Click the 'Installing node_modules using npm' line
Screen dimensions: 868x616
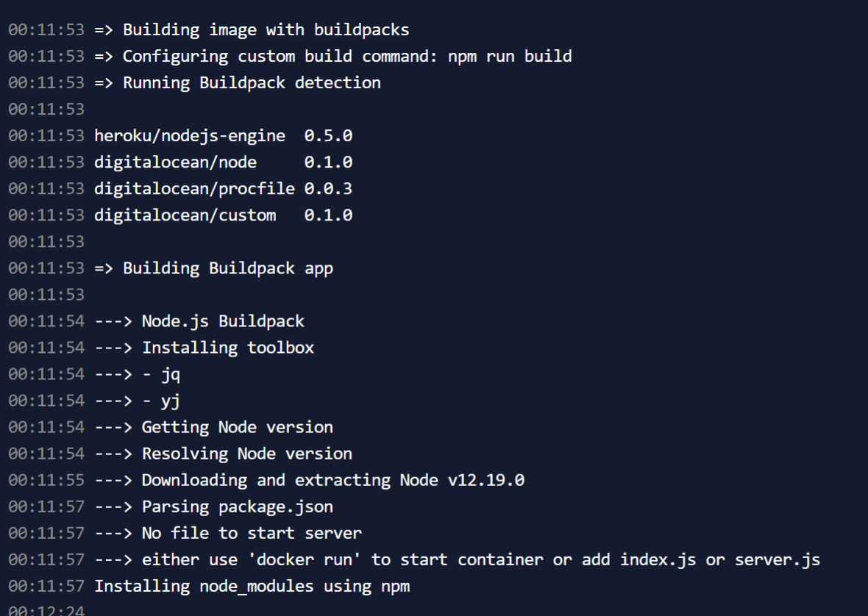[252, 586]
